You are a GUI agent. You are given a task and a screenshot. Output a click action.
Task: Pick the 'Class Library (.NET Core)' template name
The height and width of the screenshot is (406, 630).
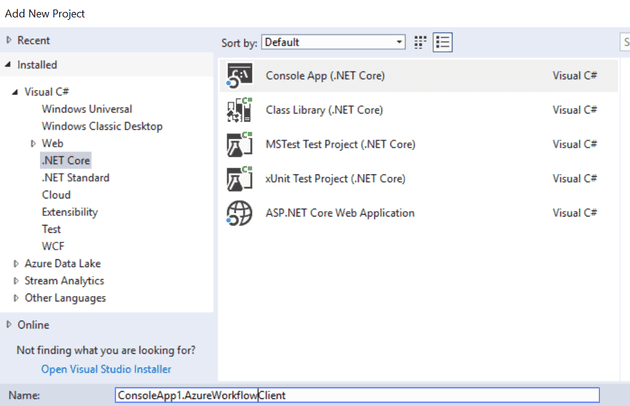click(x=324, y=110)
